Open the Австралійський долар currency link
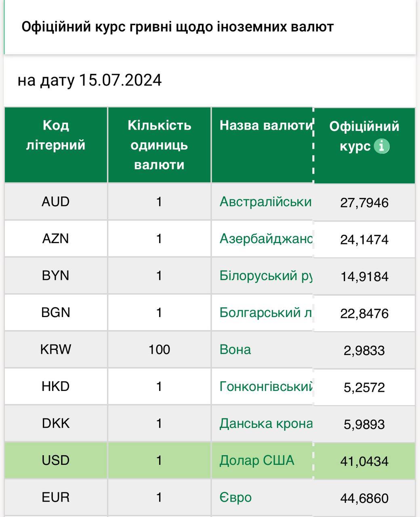The width and height of the screenshot is (420, 517). coord(265,202)
